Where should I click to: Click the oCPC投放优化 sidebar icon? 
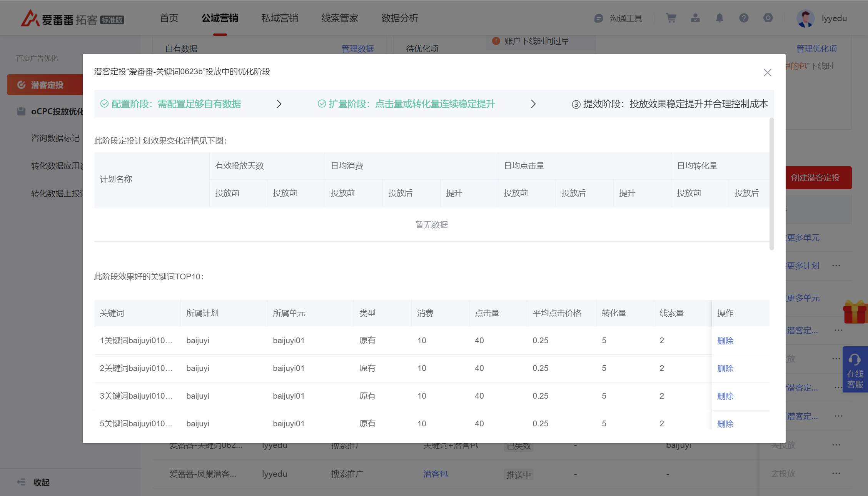[x=22, y=111]
